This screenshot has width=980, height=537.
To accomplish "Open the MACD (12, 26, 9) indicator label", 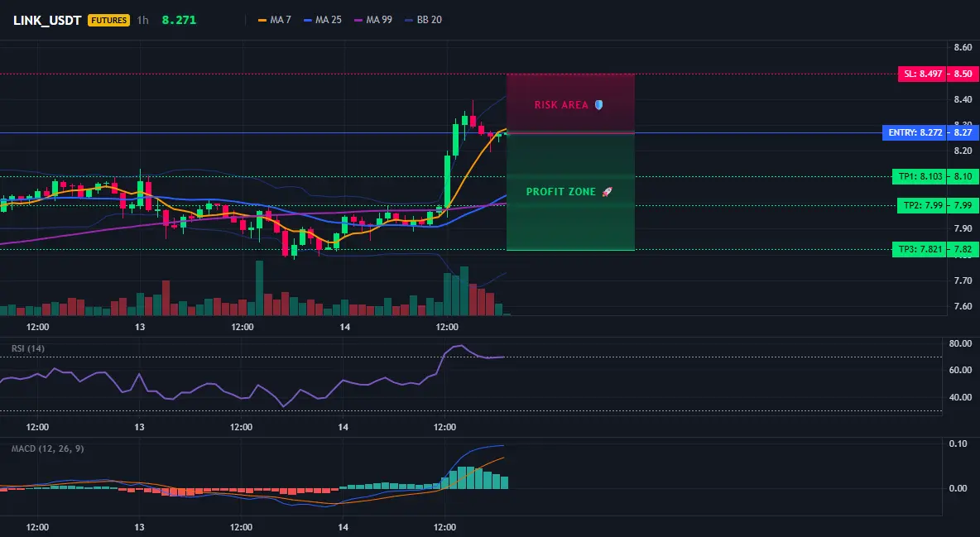I will pos(47,448).
